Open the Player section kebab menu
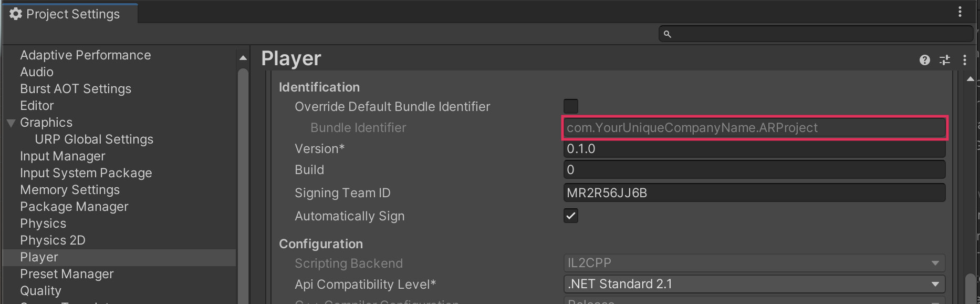Image resolution: width=980 pixels, height=304 pixels. coord(964,60)
